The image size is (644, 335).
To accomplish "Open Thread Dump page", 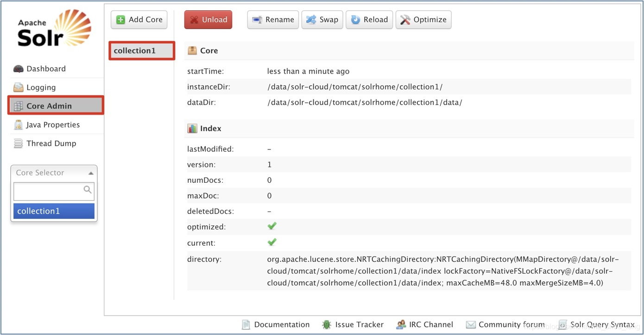I will [x=51, y=143].
